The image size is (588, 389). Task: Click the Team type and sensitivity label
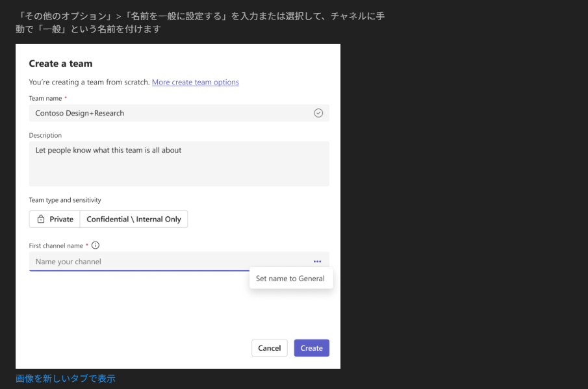pyautogui.click(x=65, y=200)
